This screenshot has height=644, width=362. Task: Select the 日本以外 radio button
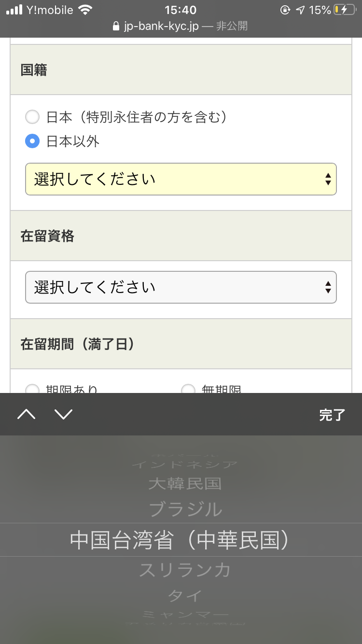[x=32, y=141]
